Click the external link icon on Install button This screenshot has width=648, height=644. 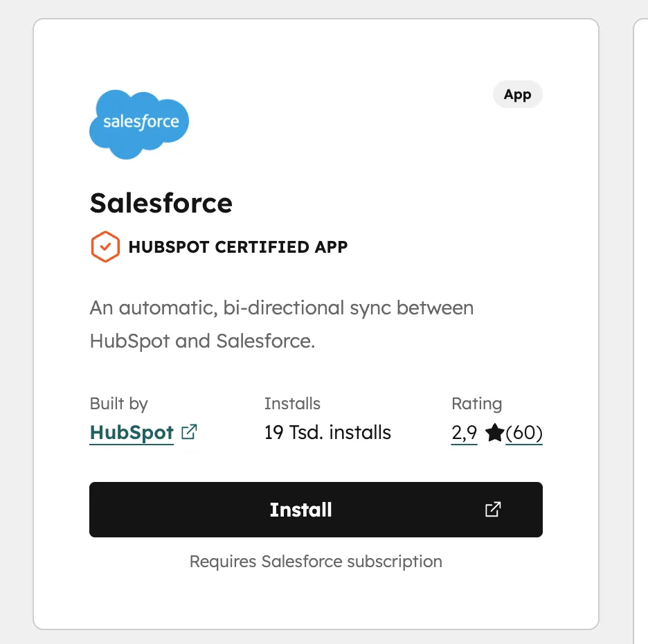[x=492, y=510]
